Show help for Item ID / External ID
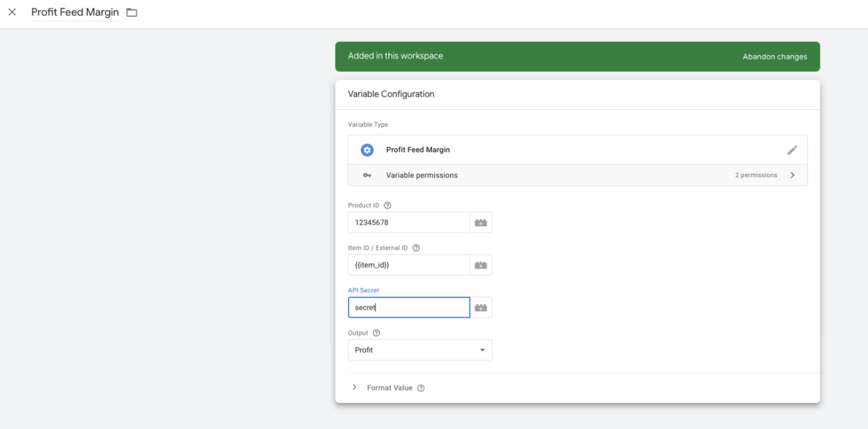This screenshot has height=429, width=868. (416, 248)
